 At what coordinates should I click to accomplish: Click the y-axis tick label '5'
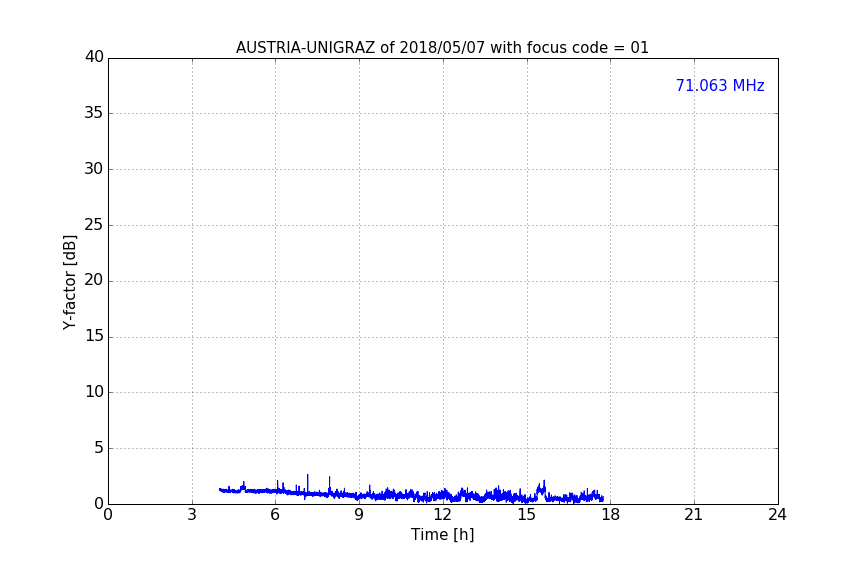click(99, 448)
